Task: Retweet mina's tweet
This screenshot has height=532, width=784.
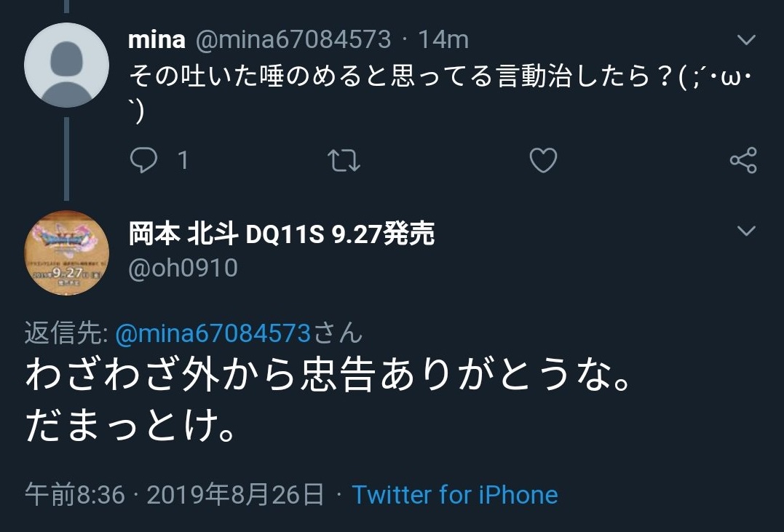Action: click(x=344, y=160)
